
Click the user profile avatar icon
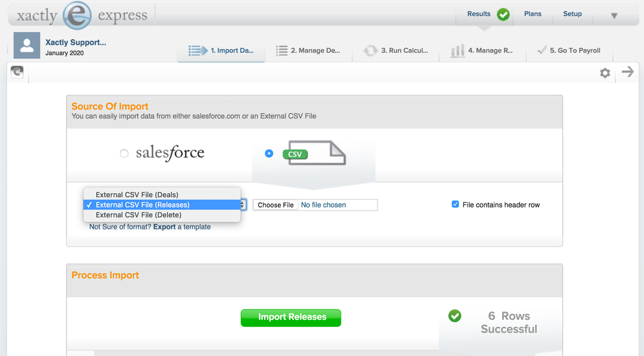[26, 45]
